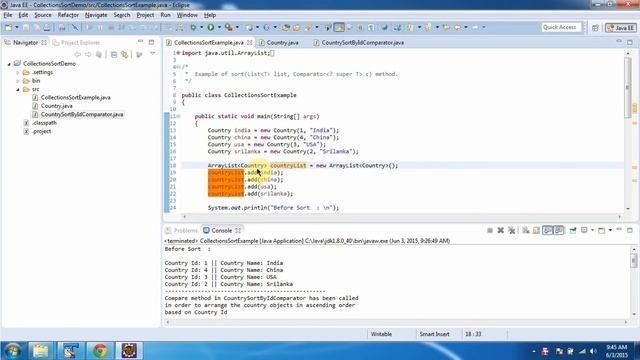The height and width of the screenshot is (360, 640).
Task: Collapse the CollectionsSortDemo project node
Action: click(x=9, y=64)
